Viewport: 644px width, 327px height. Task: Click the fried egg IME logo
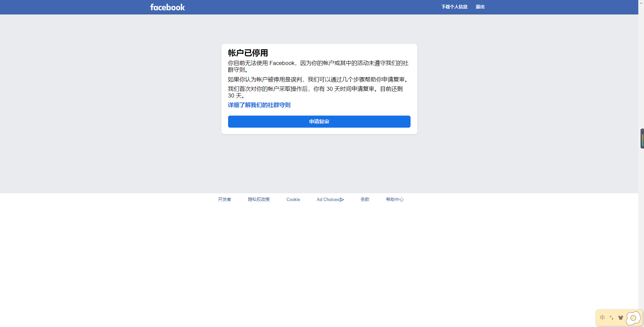(x=633, y=318)
